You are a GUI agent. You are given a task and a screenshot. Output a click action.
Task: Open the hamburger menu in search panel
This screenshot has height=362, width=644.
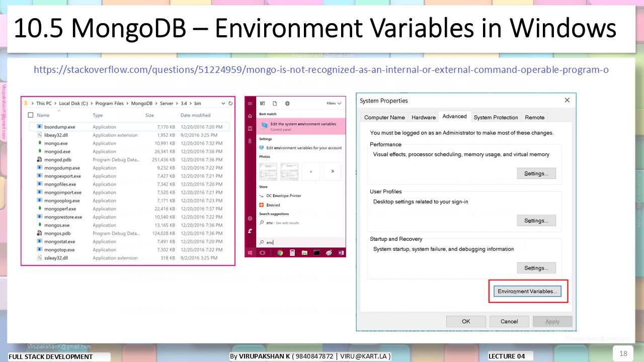point(250,104)
